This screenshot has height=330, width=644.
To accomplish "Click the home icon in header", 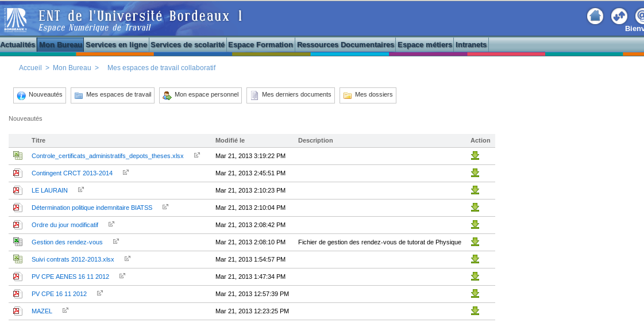I will point(595,16).
